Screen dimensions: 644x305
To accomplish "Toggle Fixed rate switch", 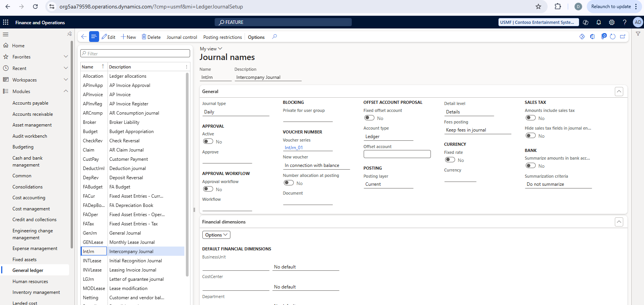I will [x=450, y=160].
